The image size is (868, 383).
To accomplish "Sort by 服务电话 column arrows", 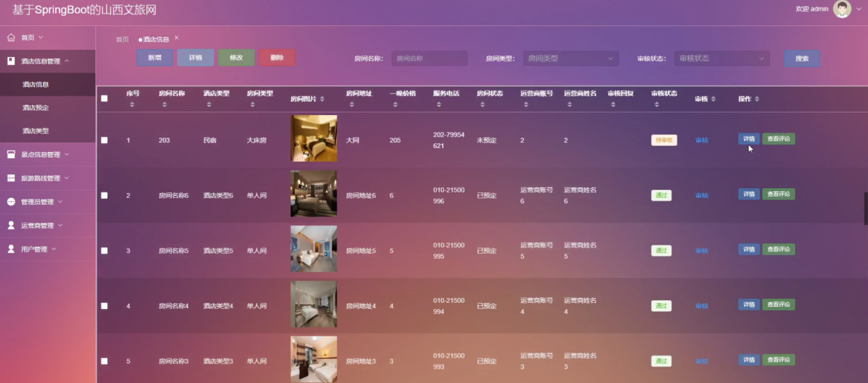I will (439, 104).
